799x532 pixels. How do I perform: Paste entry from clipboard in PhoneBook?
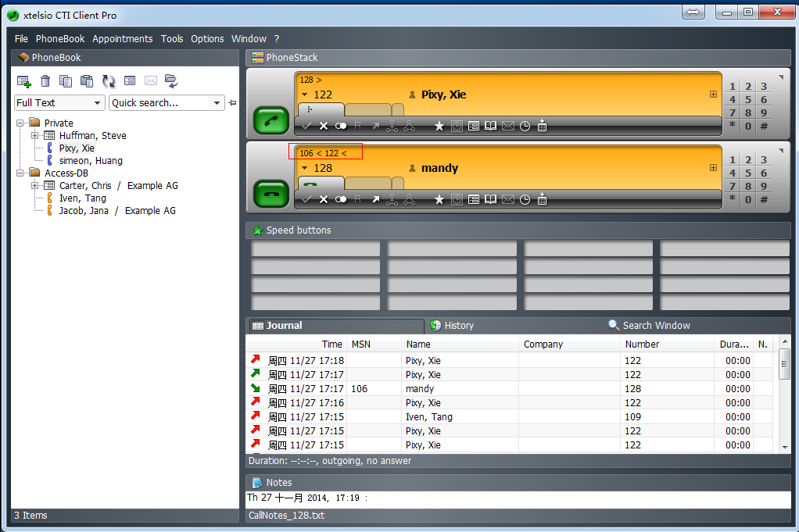point(87,81)
